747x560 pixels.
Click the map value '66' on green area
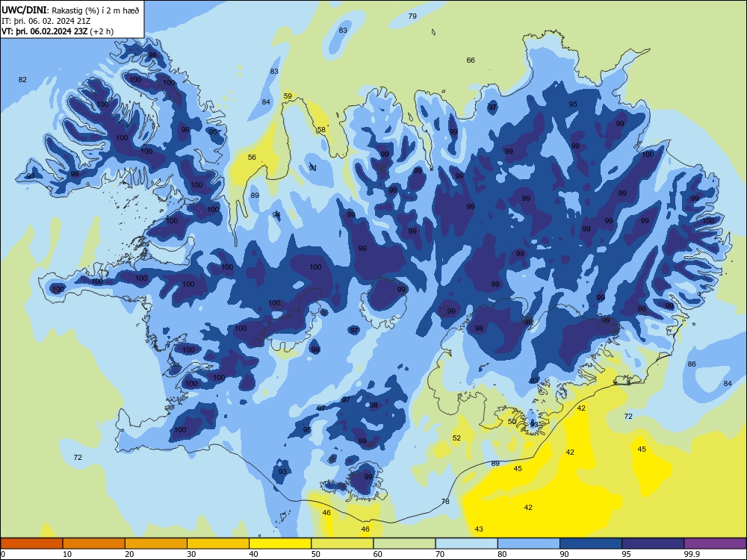[x=471, y=60]
